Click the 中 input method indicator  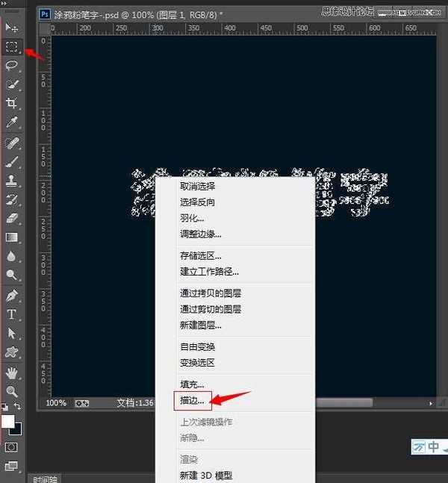click(433, 447)
